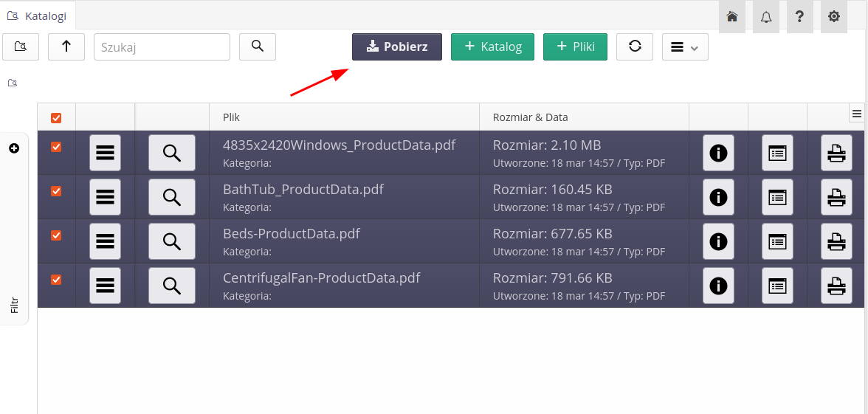Preview CentrifugalFan-ProductData.pdf with magnifier
868x414 pixels.
(171, 286)
